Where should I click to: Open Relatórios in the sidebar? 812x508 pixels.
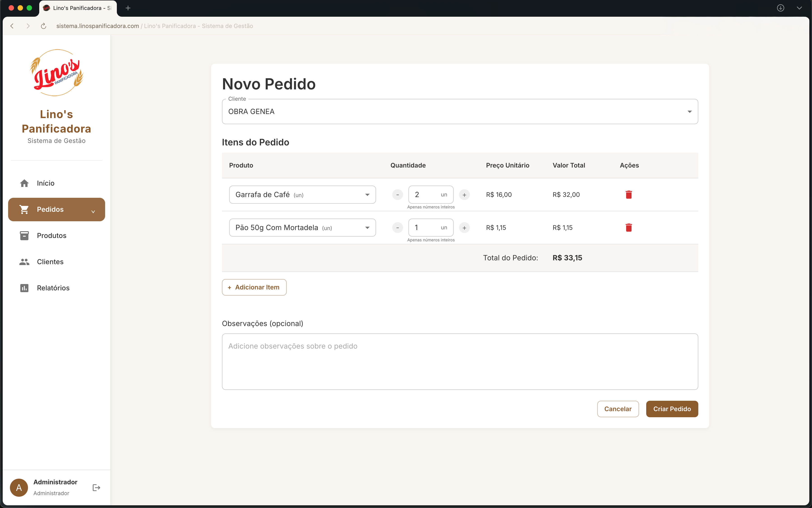pyautogui.click(x=56, y=288)
